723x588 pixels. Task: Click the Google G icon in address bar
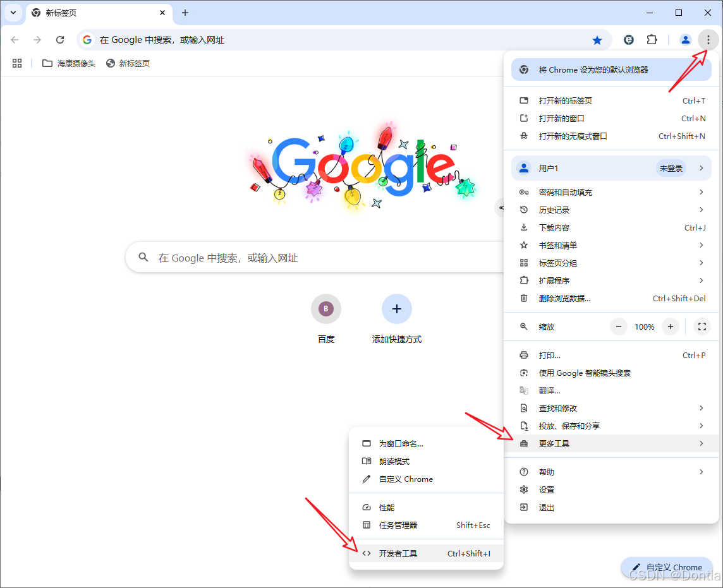(87, 40)
